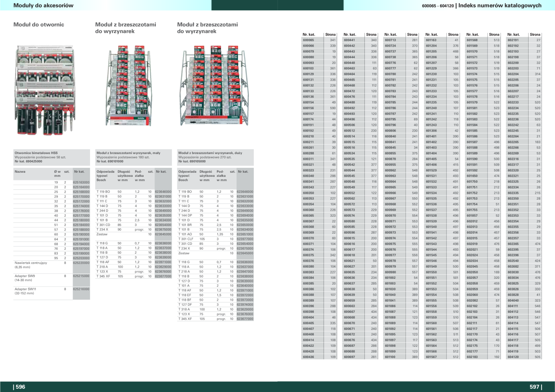The image size is (555, 392).
Task: Click catalog number 690425000
Action: [x=34, y=161]
